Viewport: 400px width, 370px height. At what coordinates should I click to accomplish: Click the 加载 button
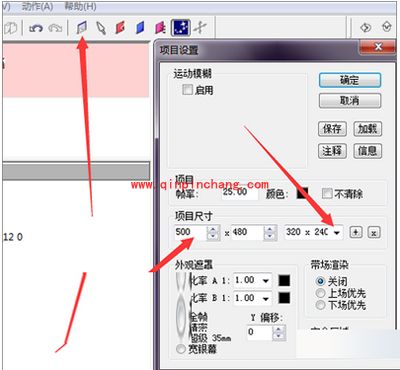(x=367, y=129)
